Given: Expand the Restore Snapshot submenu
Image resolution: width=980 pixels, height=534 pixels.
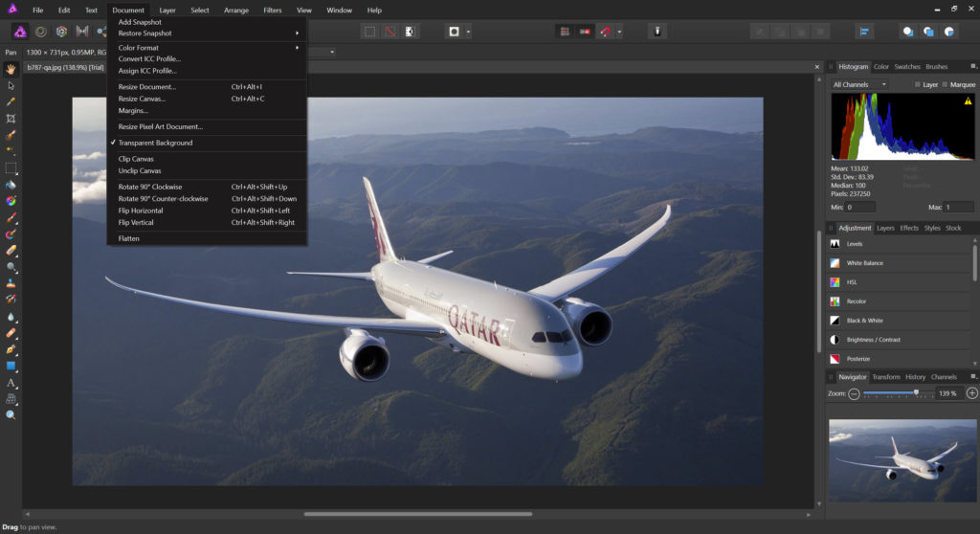Looking at the screenshot, I should [x=207, y=33].
